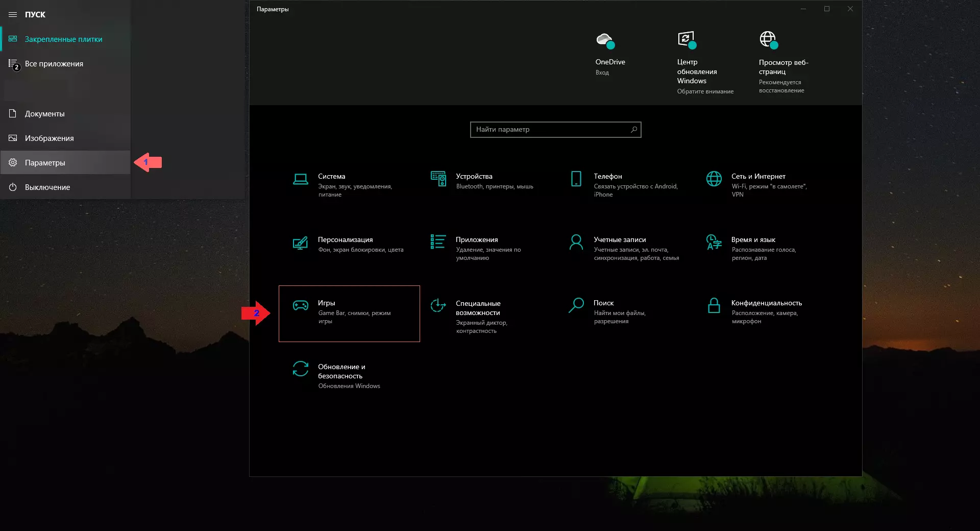The image size is (980, 531).
Task: Click the Найти мои файлы, разрешения description
Action: (620, 317)
